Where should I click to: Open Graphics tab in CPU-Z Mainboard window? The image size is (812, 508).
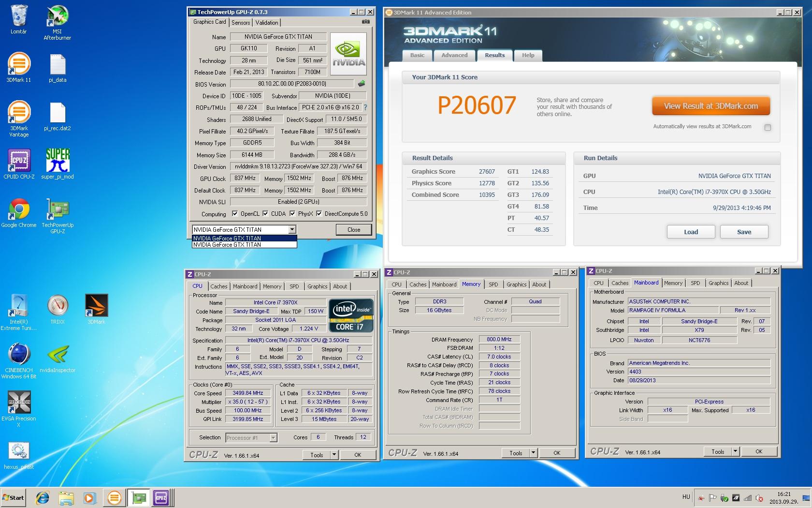point(718,283)
